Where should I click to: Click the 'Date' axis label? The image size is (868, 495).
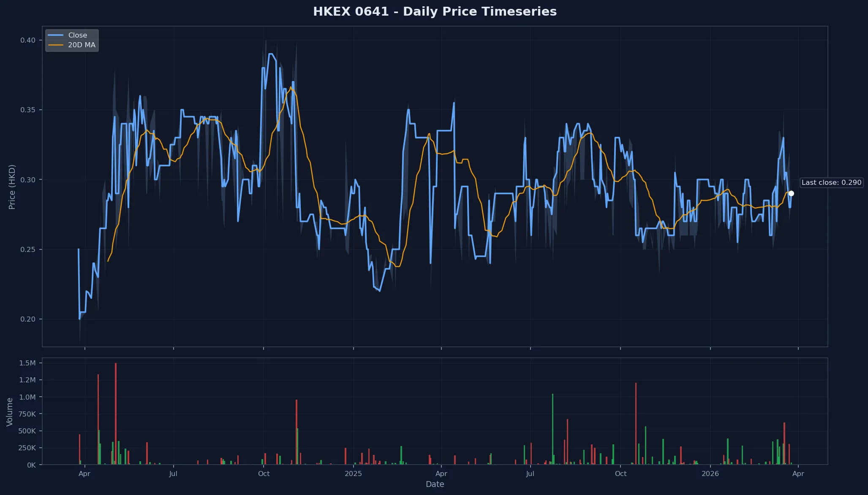(x=435, y=484)
